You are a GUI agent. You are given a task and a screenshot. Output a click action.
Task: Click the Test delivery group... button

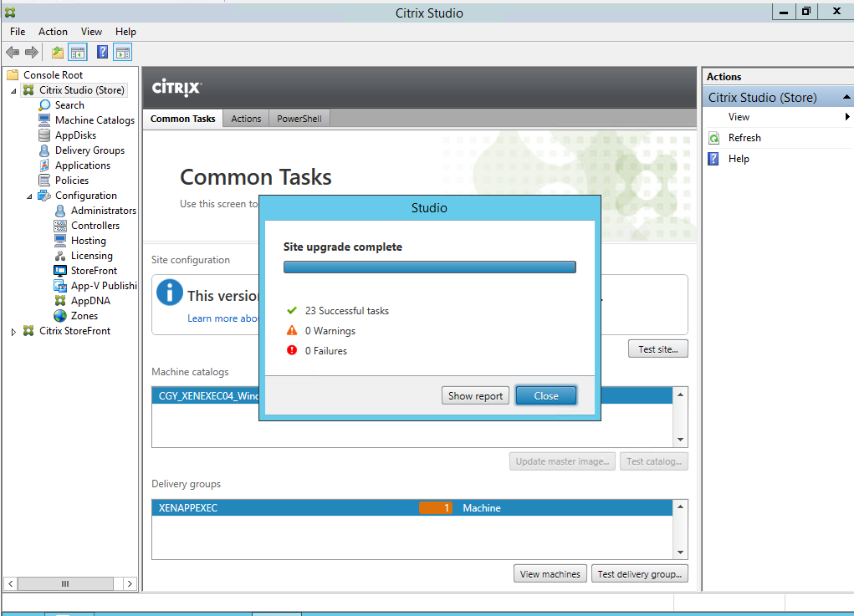[639, 573]
